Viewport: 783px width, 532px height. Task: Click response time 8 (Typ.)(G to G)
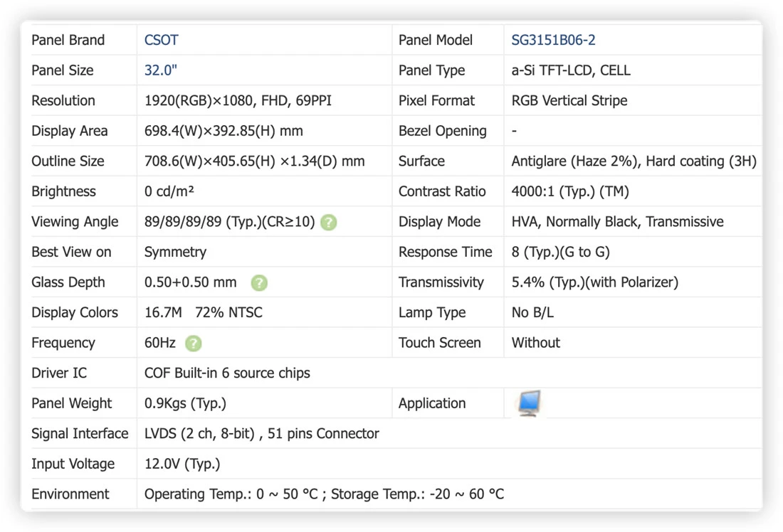point(561,252)
